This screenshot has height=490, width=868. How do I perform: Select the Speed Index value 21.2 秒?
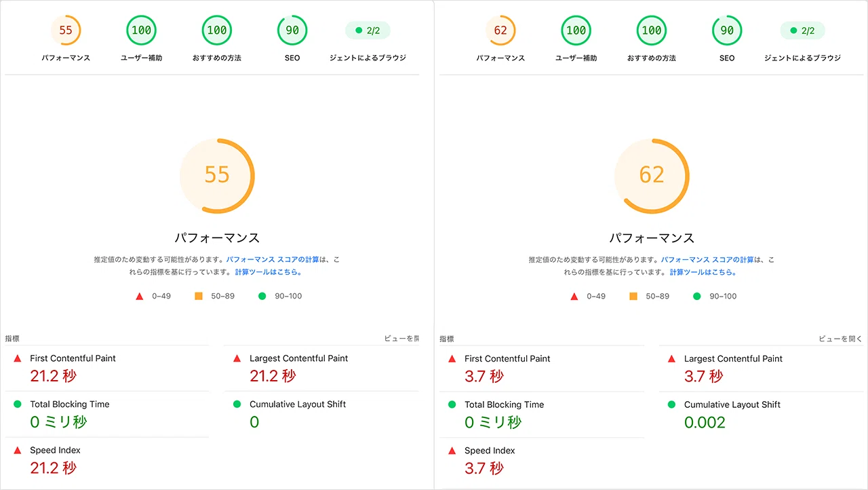point(54,468)
